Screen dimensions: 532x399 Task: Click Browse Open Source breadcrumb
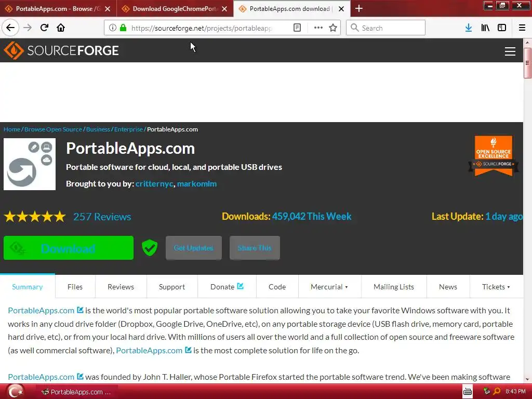54,129
